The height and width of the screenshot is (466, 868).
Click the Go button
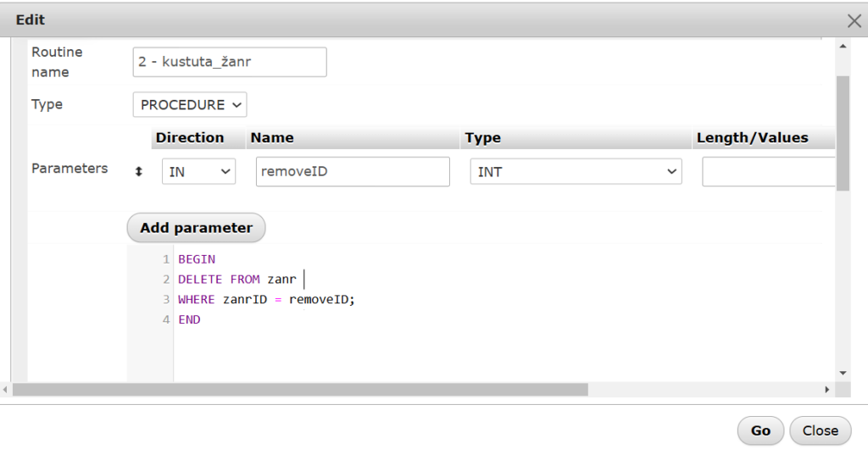[760, 430]
